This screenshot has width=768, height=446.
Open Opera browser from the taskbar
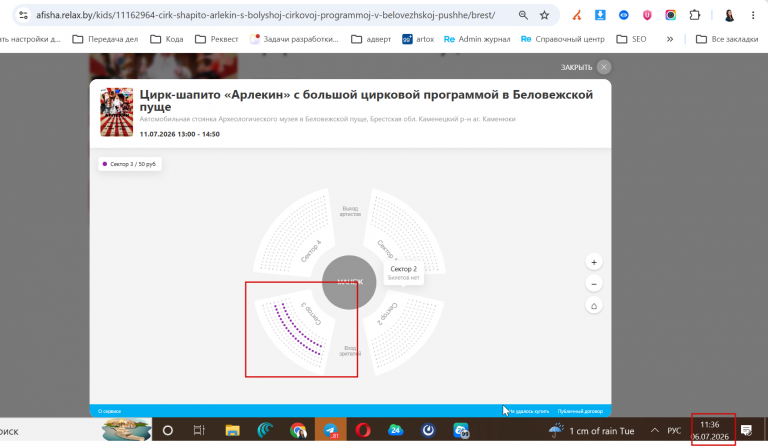(x=363, y=431)
